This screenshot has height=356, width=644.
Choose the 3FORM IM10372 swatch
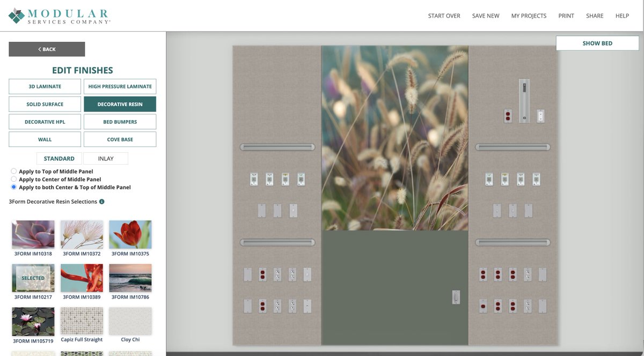(x=82, y=234)
